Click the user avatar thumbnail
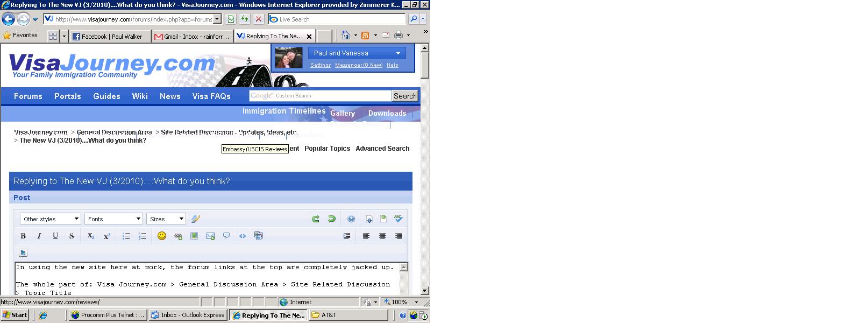Viewport: 868px width, 323px height. point(289,58)
